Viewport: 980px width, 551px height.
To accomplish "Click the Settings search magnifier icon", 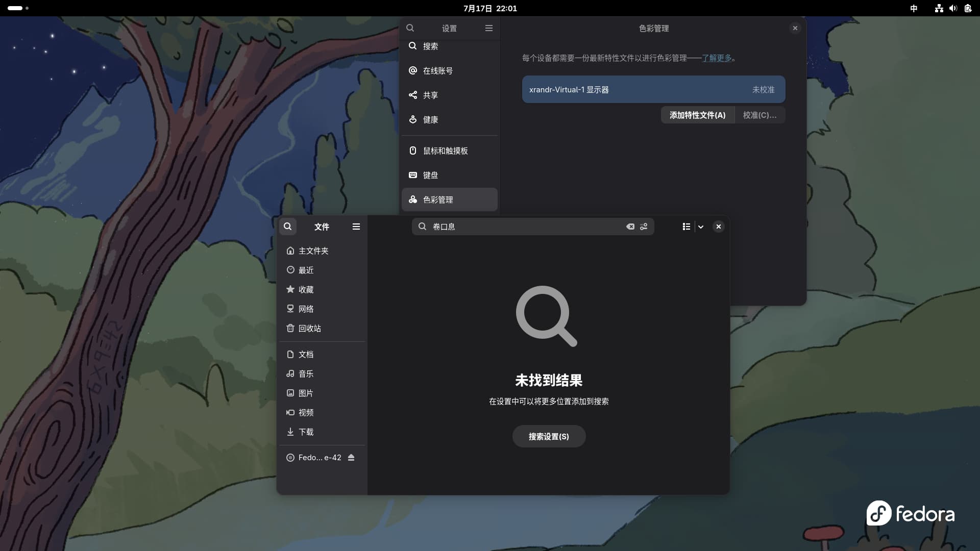I will click(410, 28).
